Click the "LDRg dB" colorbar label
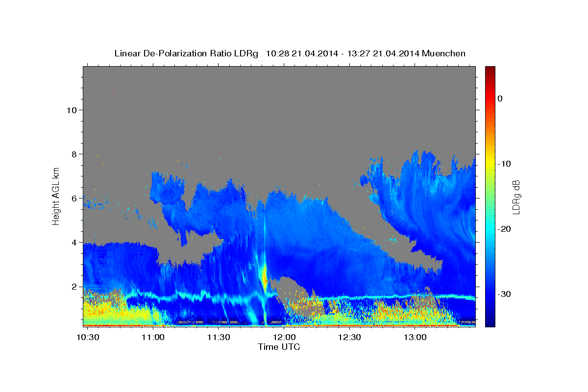 515,197
